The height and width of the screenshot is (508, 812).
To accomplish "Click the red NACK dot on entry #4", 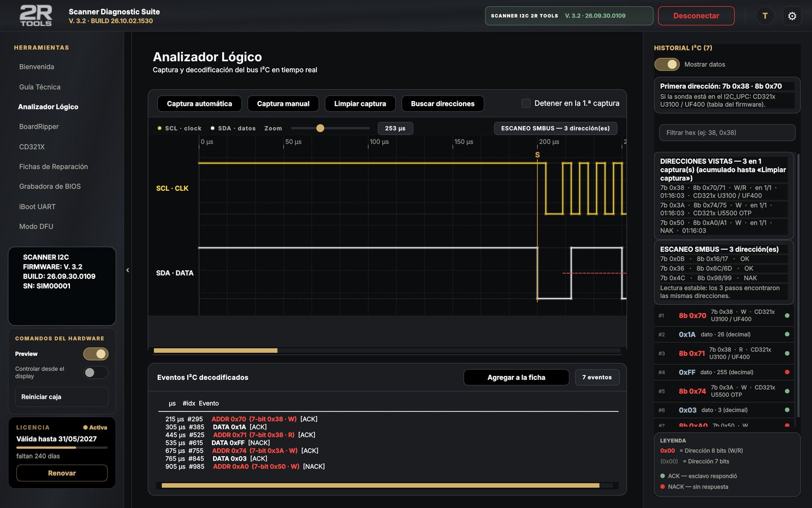I will [x=787, y=372].
